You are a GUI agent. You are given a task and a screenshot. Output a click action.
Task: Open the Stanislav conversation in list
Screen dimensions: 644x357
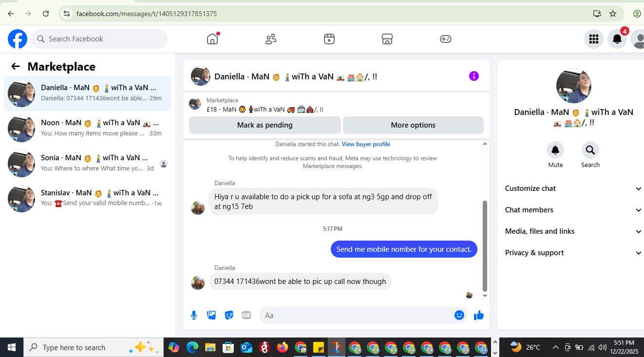coord(88,199)
